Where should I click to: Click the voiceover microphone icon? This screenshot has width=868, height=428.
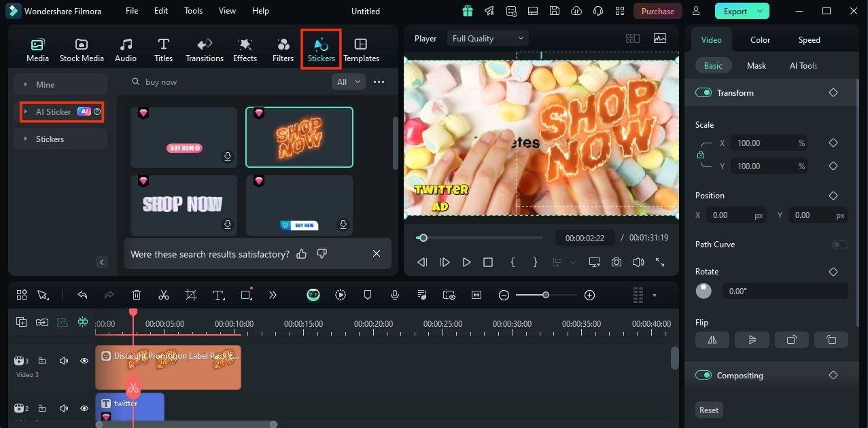[x=395, y=295]
